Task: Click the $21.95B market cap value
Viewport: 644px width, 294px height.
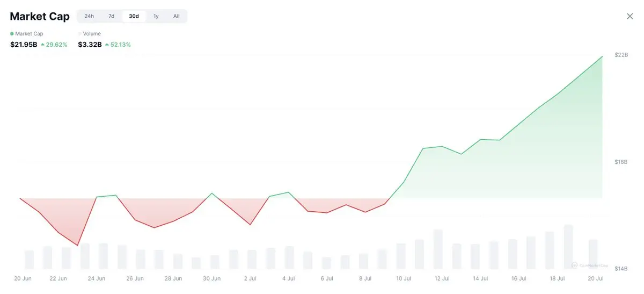Action: (x=24, y=45)
